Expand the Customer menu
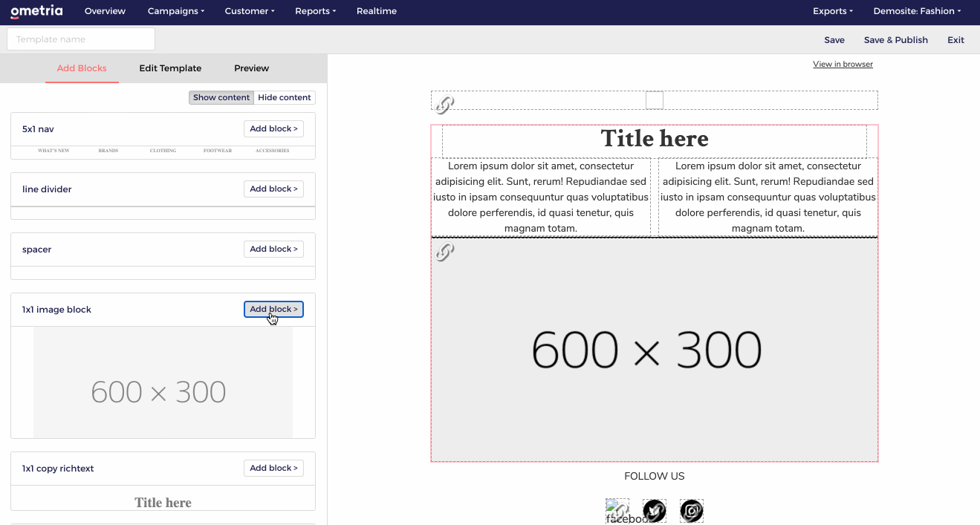 coord(250,11)
